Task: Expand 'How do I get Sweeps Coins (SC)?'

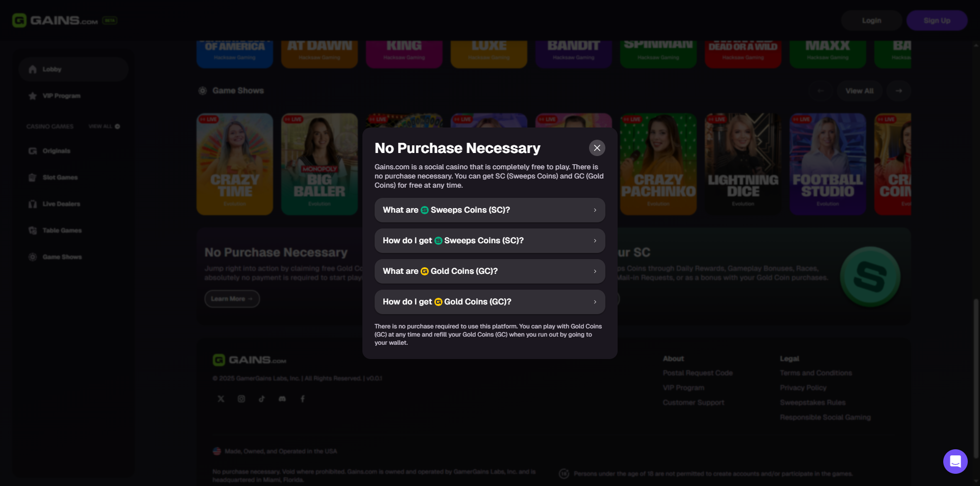Action: (489, 241)
